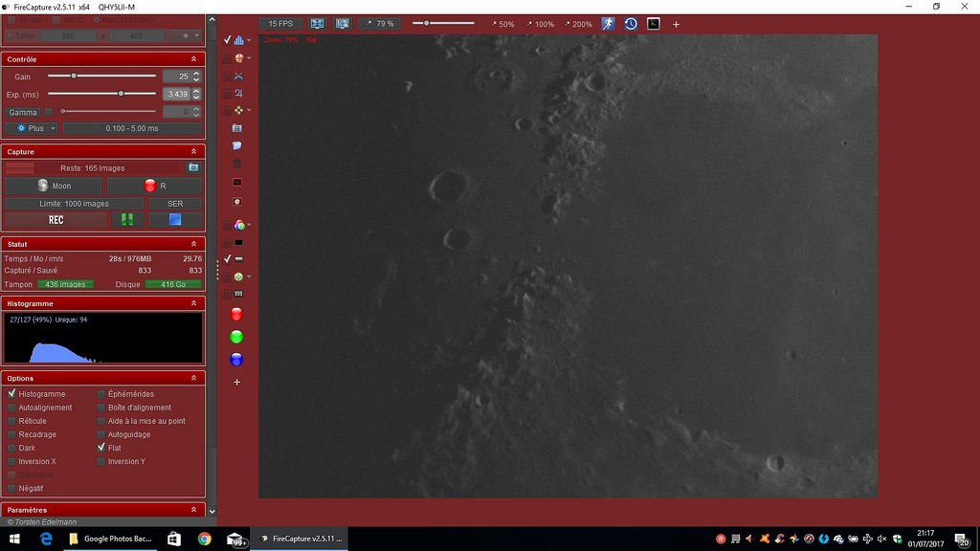Set zoom to 100%

click(540, 24)
